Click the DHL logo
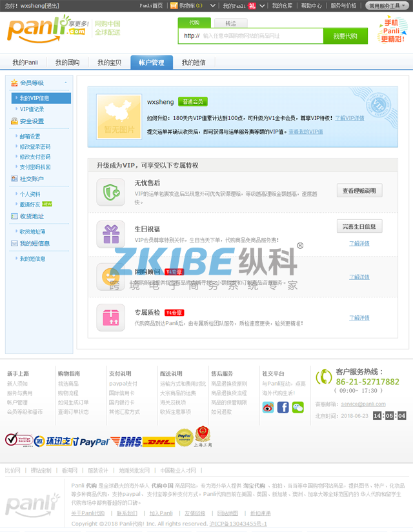Screen dimensions: 413x532 click(159, 442)
